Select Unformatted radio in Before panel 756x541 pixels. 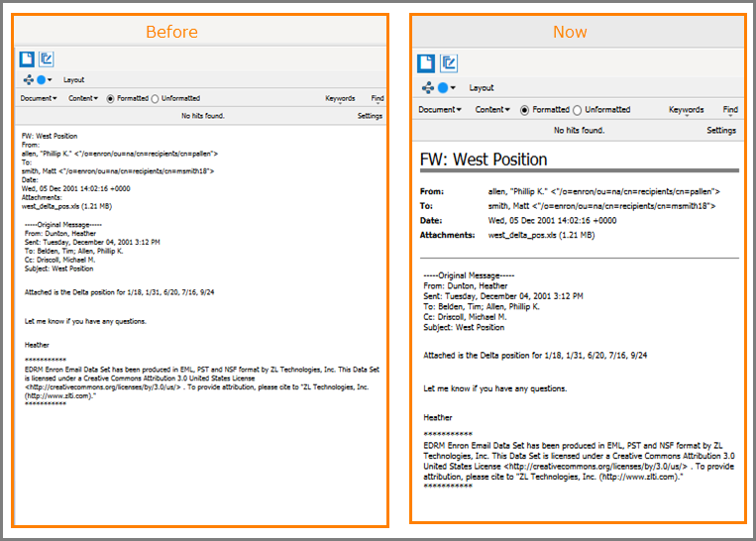[155, 99]
